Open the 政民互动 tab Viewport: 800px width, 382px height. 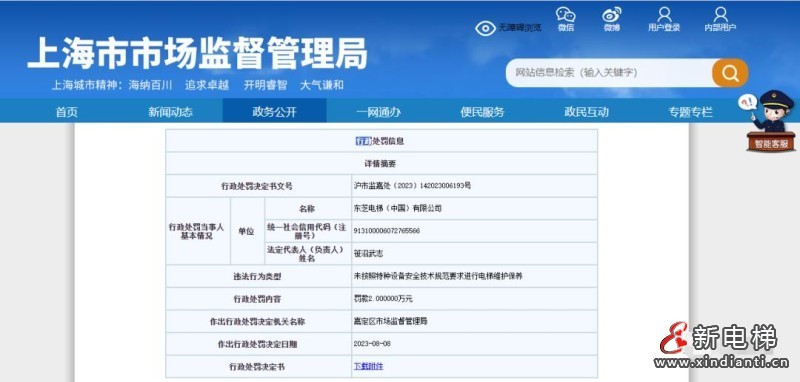tap(587, 112)
